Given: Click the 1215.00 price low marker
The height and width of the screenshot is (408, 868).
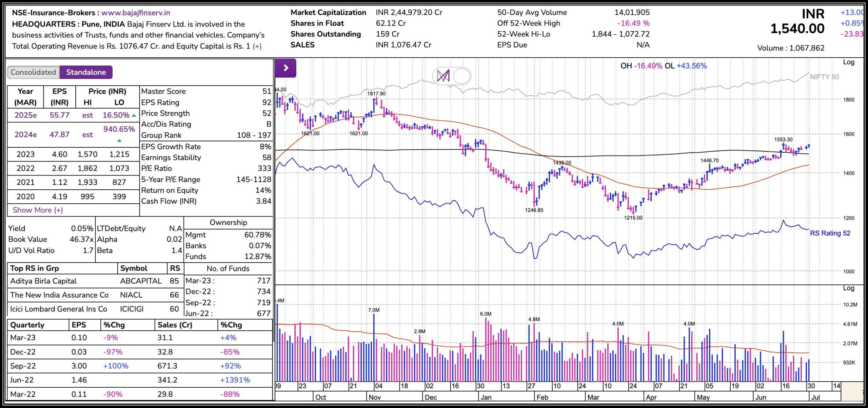Looking at the screenshot, I should (633, 218).
